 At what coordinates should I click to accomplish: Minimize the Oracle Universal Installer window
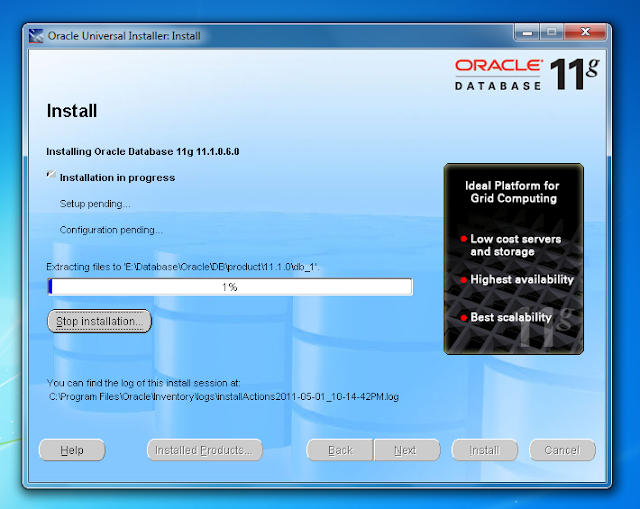[527, 32]
